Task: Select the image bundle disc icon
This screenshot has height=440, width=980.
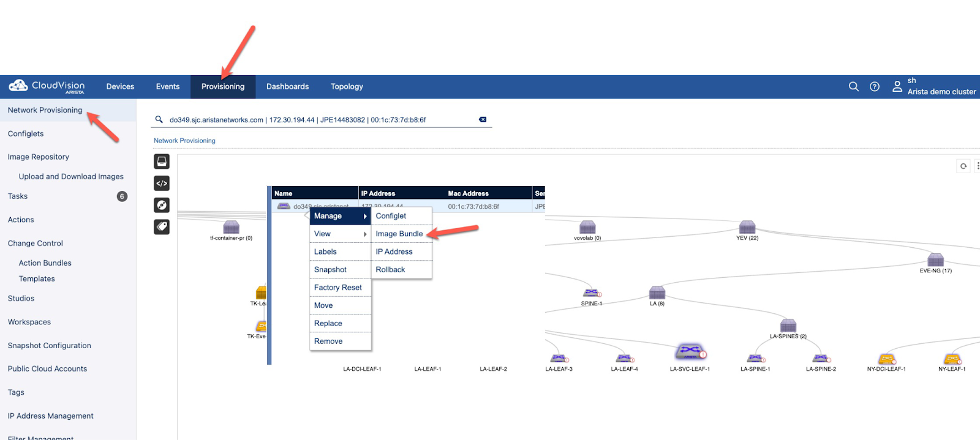Action: pyautogui.click(x=162, y=205)
